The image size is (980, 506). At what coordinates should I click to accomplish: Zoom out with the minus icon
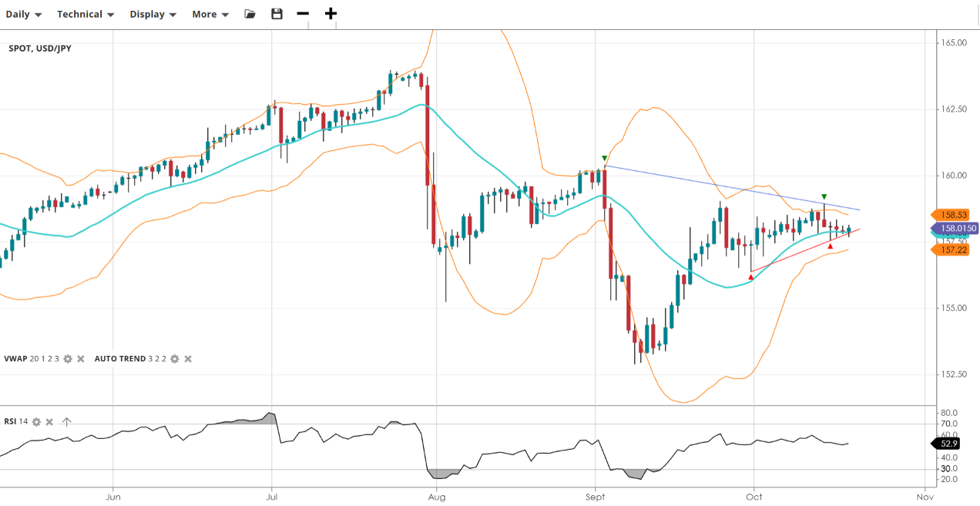tap(303, 14)
